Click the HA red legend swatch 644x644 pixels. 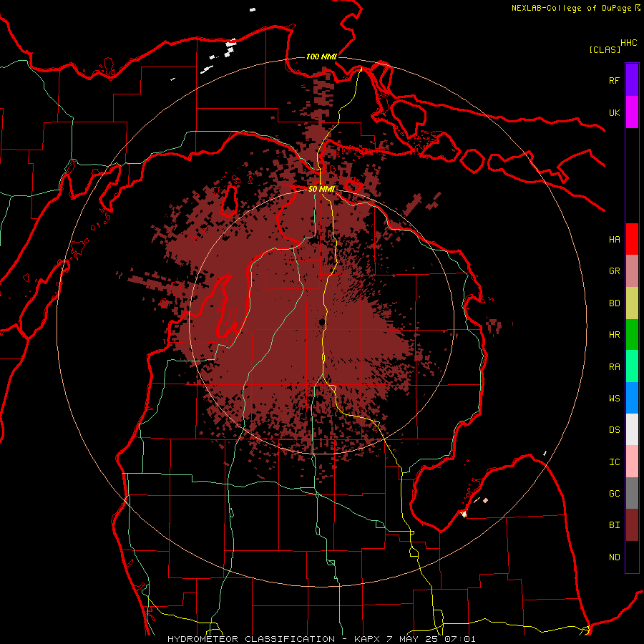click(x=632, y=239)
